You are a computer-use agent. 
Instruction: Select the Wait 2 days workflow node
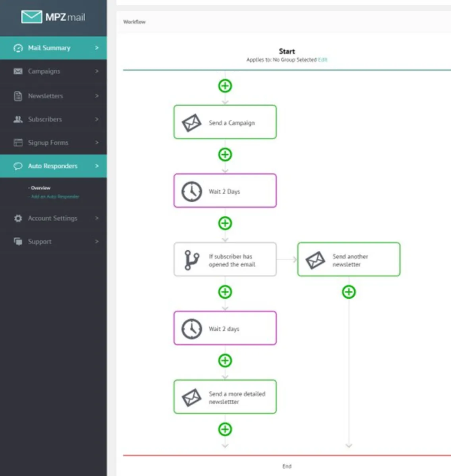pyautogui.click(x=225, y=328)
